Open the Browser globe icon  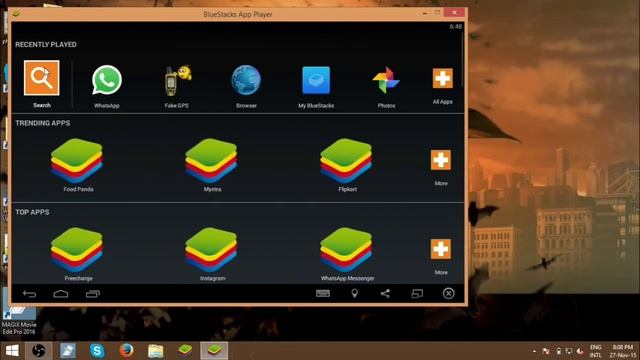coord(246,80)
